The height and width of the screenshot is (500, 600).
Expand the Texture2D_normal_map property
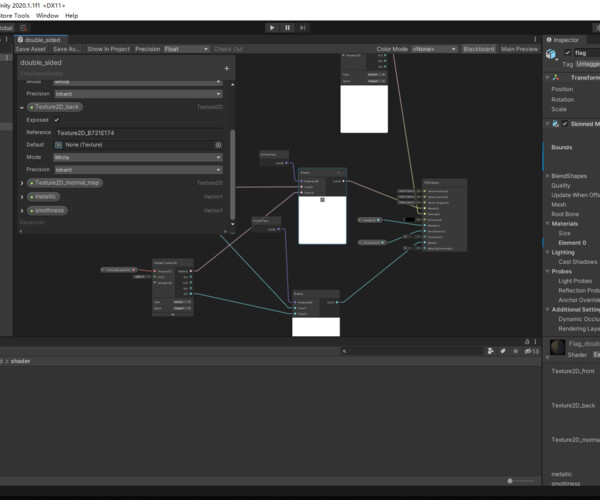pos(22,183)
